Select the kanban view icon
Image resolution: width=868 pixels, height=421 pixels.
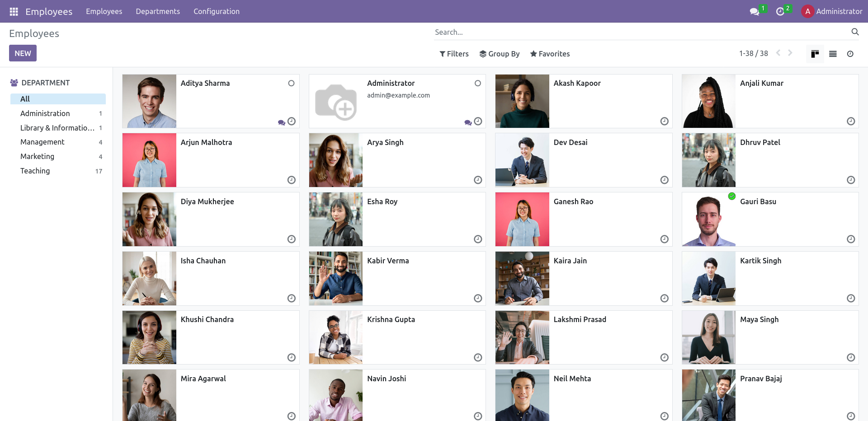(x=815, y=54)
